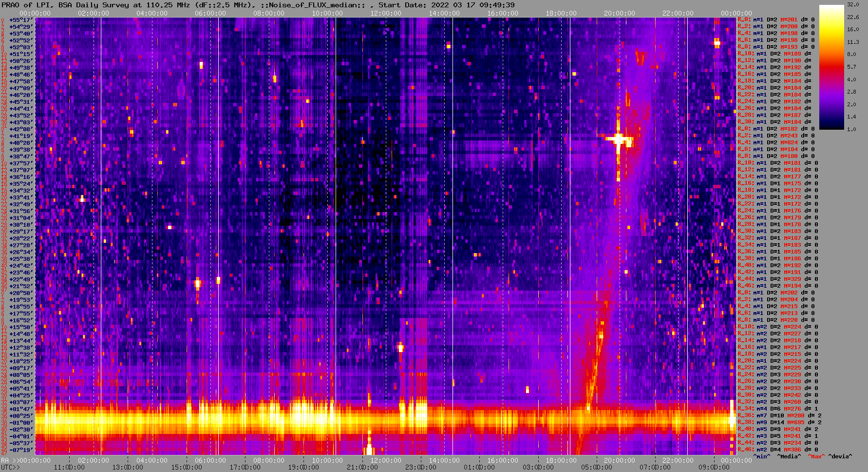Click the +45°31' declination label
868x472 pixels.
coord(20,101)
